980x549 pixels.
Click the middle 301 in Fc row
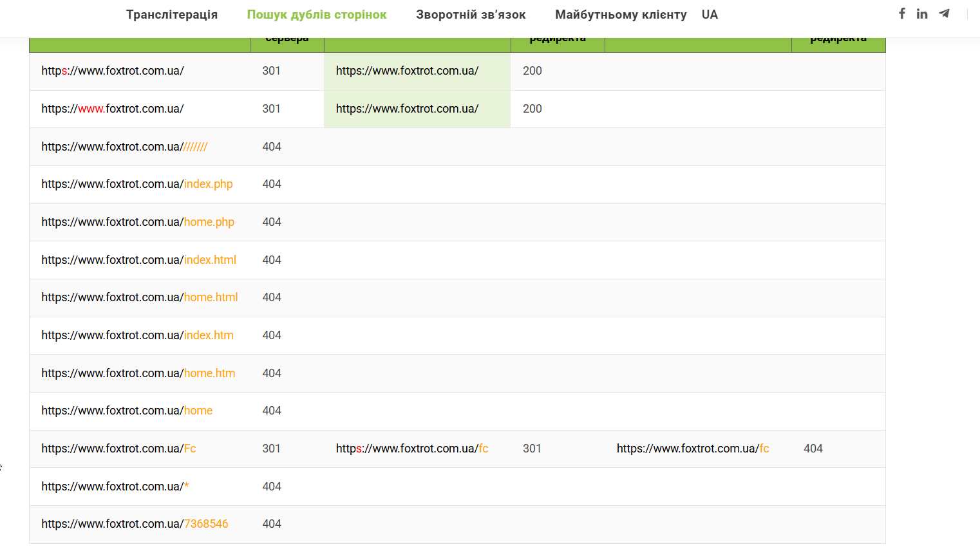coord(532,449)
